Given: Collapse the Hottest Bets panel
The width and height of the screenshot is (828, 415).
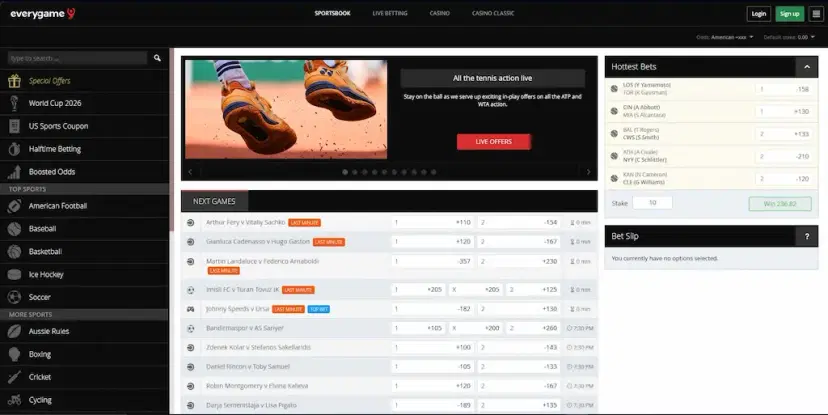Looking at the screenshot, I should (806, 67).
